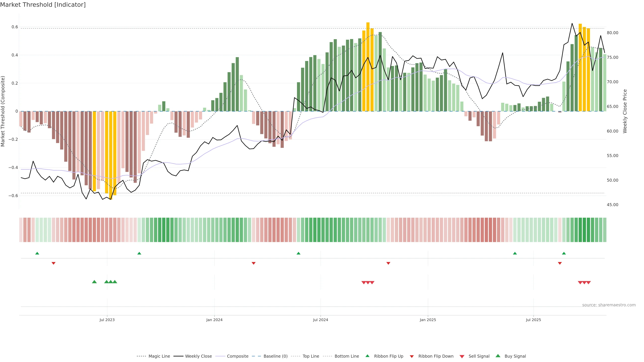This screenshot has height=362, width=644.
Task: Click the Ribbon Flip Down legend triangle icon
Action: pos(412,356)
